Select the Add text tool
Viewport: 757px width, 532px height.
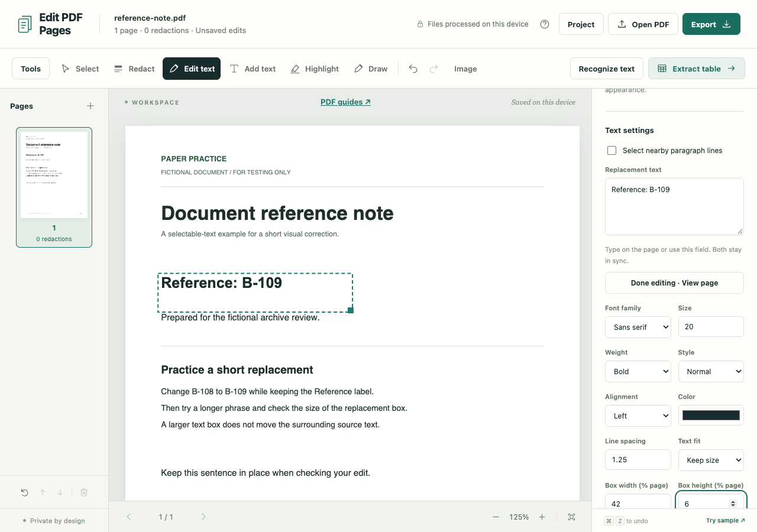253,69
